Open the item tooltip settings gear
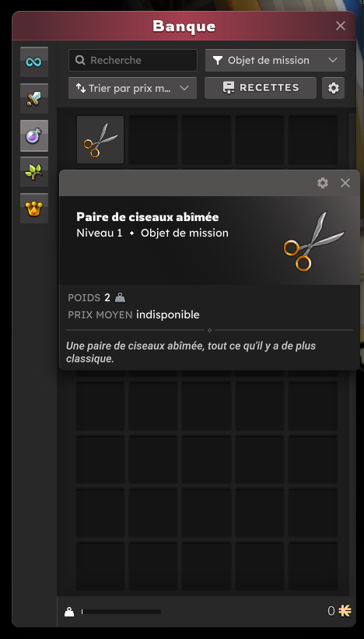Viewport: 364px width, 639px height. coord(323,183)
